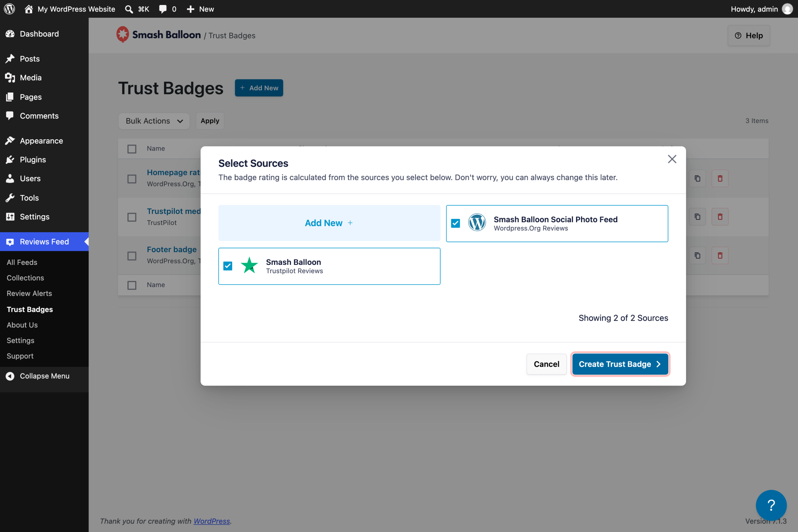Go to Dashboard in sidebar
Screen dimensions: 798x532
[x=44, y=34]
